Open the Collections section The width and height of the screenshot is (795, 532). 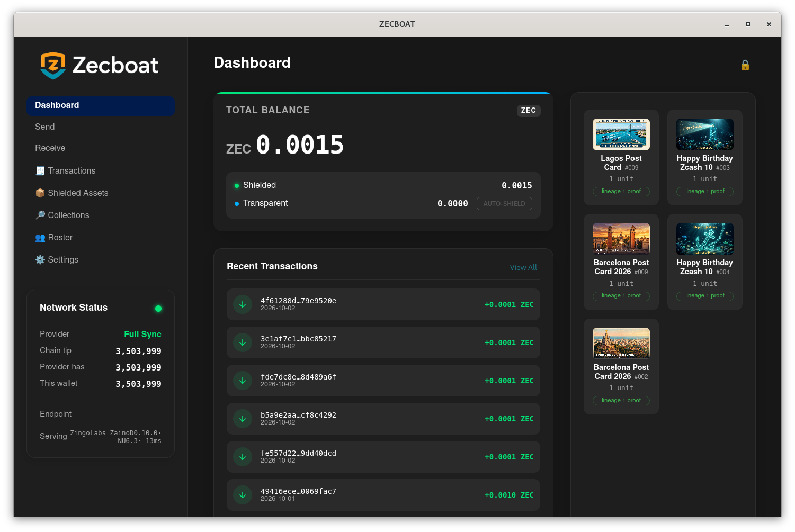(101, 215)
